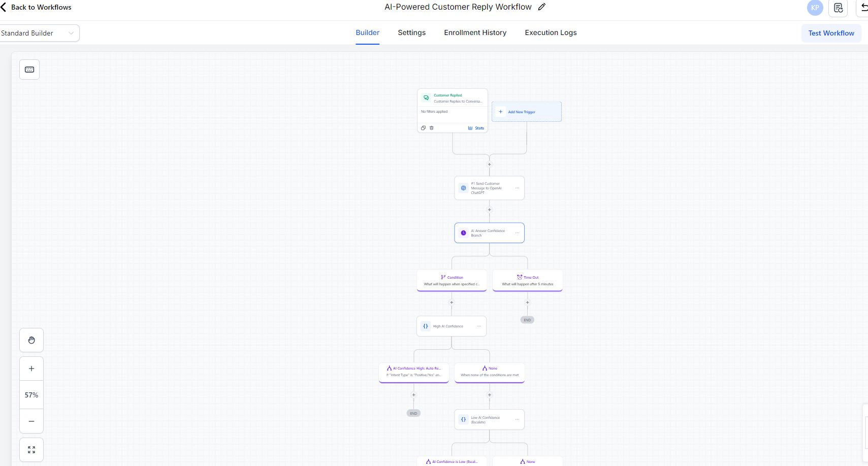Click the fit-to-view icon
Viewport: 868px width, 466px height.
click(31, 449)
